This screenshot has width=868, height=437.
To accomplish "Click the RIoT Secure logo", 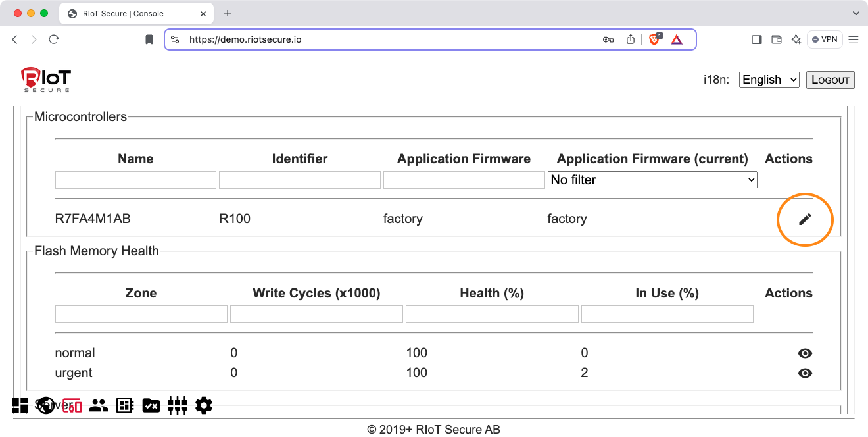I will (45, 80).
